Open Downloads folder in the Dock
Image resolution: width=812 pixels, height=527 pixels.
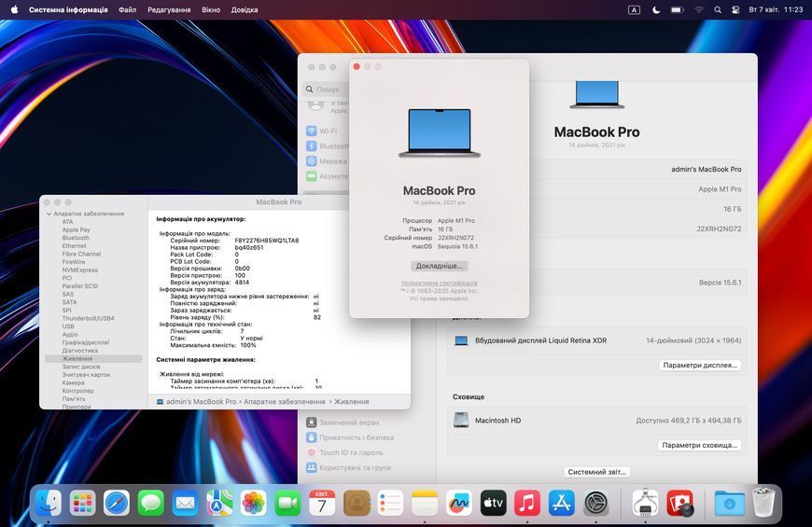point(729,503)
